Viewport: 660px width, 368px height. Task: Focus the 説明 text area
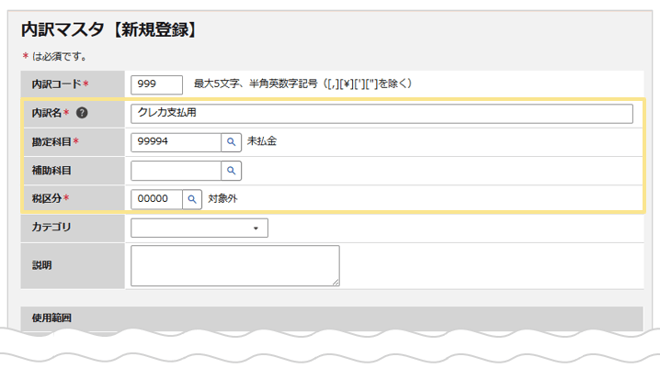(x=235, y=266)
